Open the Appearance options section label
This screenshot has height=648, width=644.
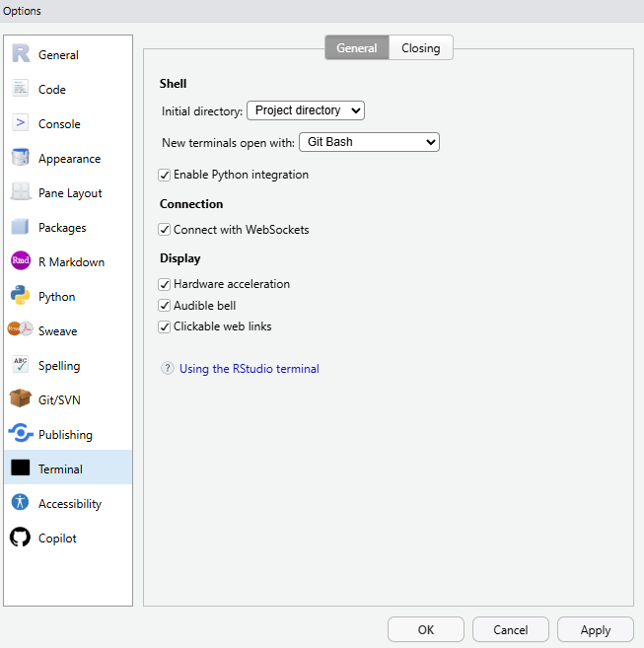(69, 159)
